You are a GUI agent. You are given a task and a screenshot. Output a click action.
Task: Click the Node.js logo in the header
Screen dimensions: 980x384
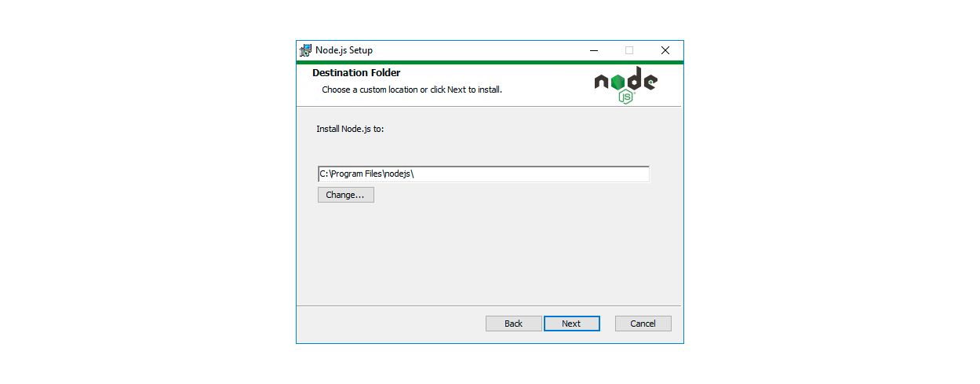coord(626,85)
